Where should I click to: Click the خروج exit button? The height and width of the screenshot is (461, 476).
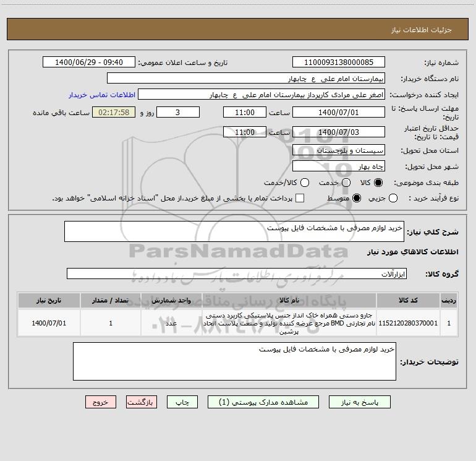[101, 402]
